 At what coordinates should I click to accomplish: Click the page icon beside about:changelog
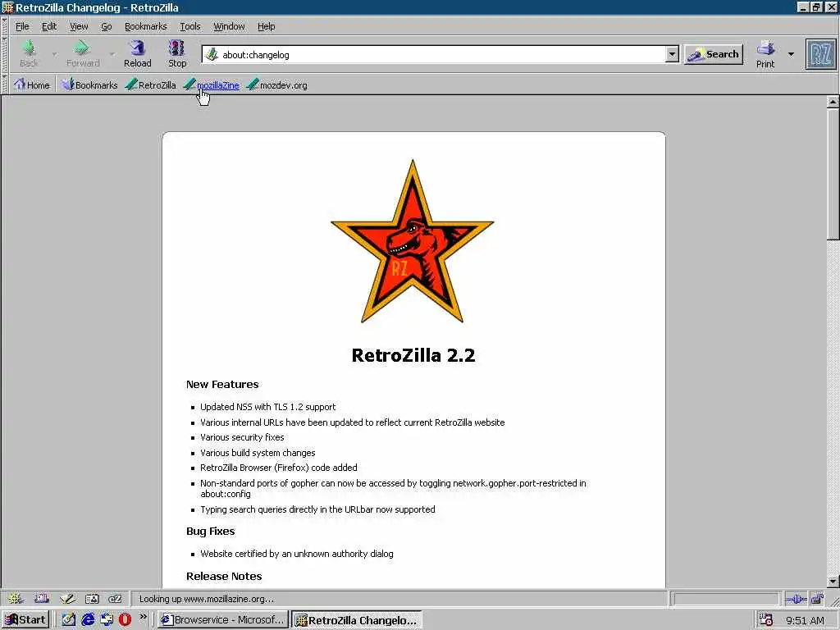[212, 54]
